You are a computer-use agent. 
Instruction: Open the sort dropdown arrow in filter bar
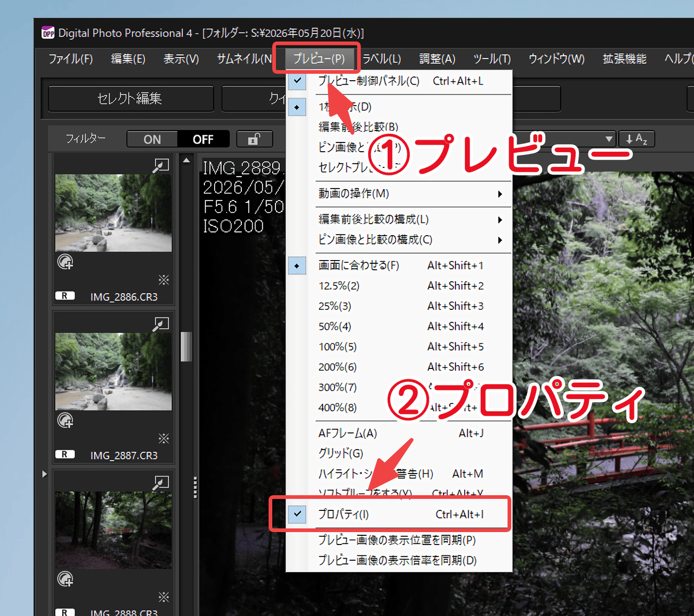click(x=609, y=139)
